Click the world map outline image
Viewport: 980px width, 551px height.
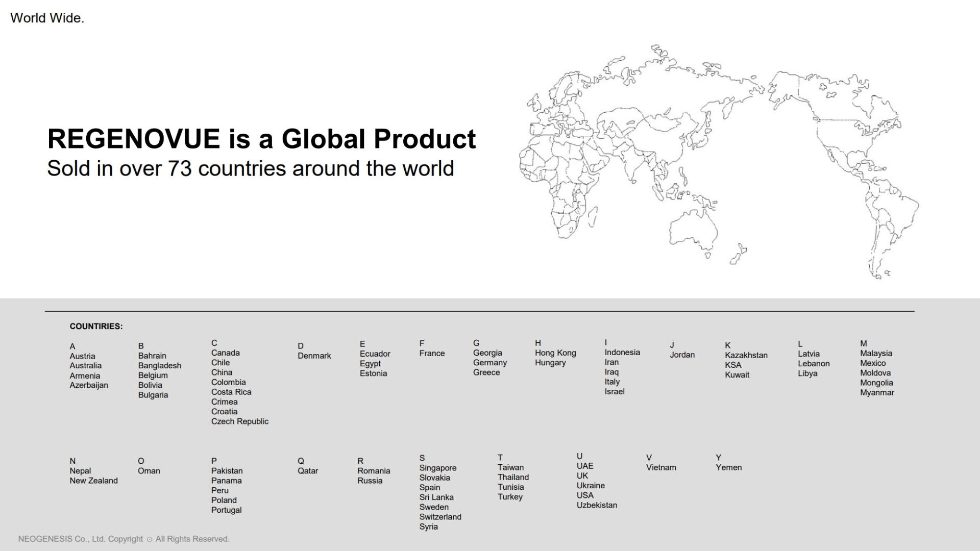click(x=719, y=161)
